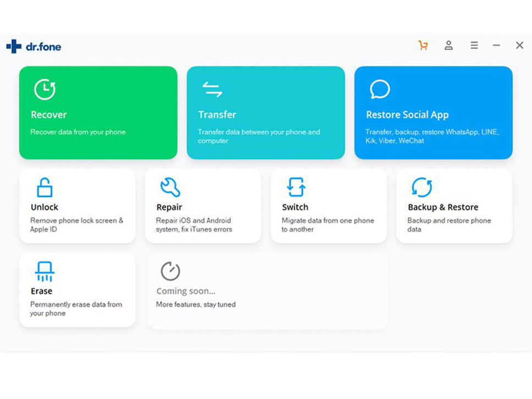This screenshot has height=399, width=532.
Task: Click the dr.fone logo
Action: [34, 47]
